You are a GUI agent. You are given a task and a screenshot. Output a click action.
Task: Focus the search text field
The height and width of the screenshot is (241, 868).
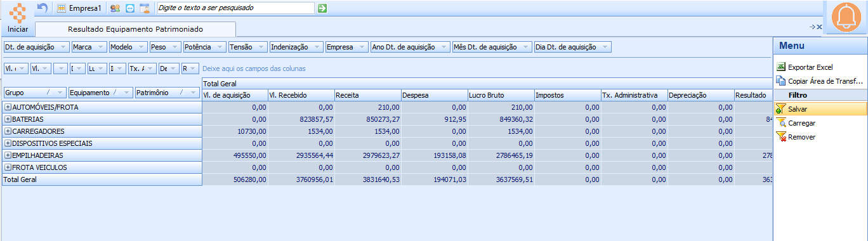click(x=235, y=8)
